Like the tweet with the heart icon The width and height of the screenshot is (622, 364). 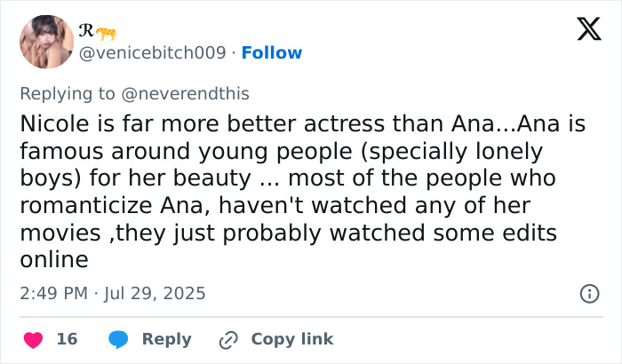point(33,339)
